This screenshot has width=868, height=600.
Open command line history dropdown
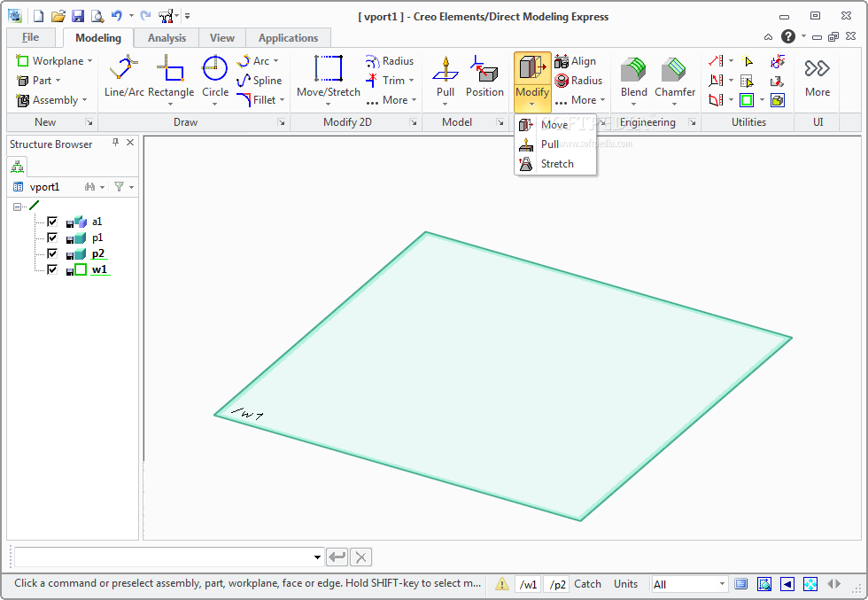pos(317,557)
